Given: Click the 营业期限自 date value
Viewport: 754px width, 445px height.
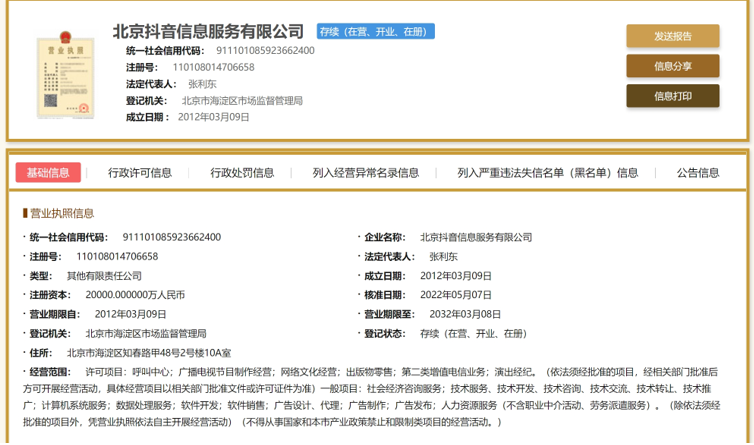Looking at the screenshot, I should [130, 314].
